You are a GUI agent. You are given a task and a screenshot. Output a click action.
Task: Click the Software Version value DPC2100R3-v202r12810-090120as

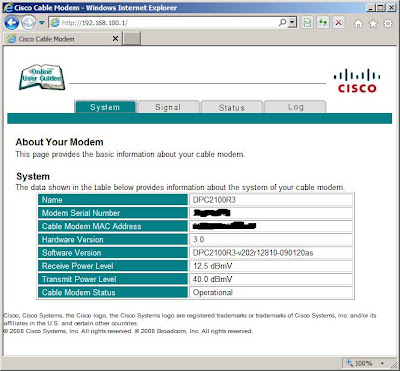[253, 253]
